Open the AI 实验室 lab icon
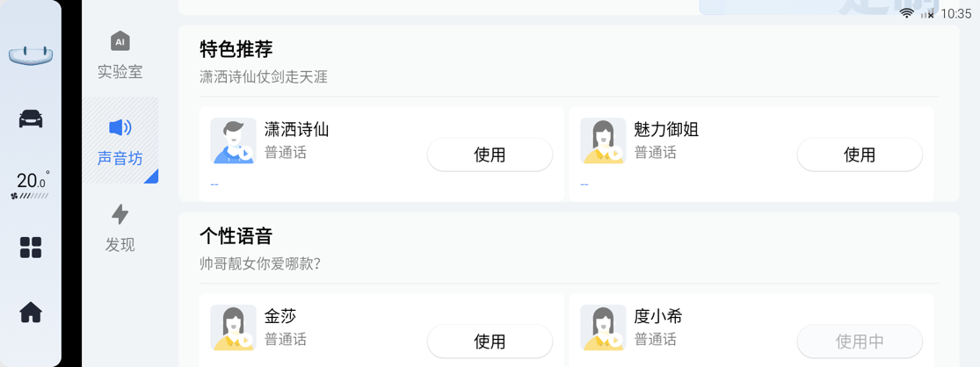Screen dimensions: 980x367 coord(120,41)
